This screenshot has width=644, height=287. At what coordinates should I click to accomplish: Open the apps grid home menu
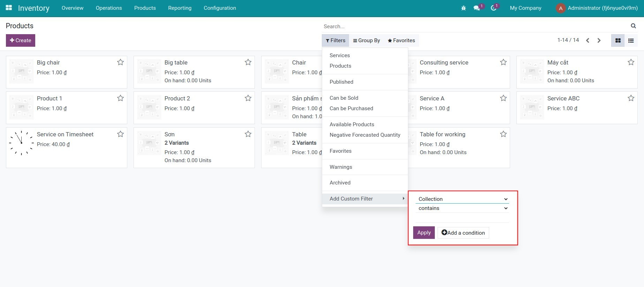(9, 8)
